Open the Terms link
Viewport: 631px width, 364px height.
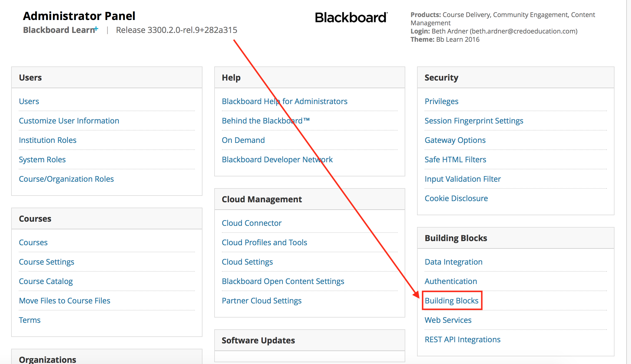point(29,320)
